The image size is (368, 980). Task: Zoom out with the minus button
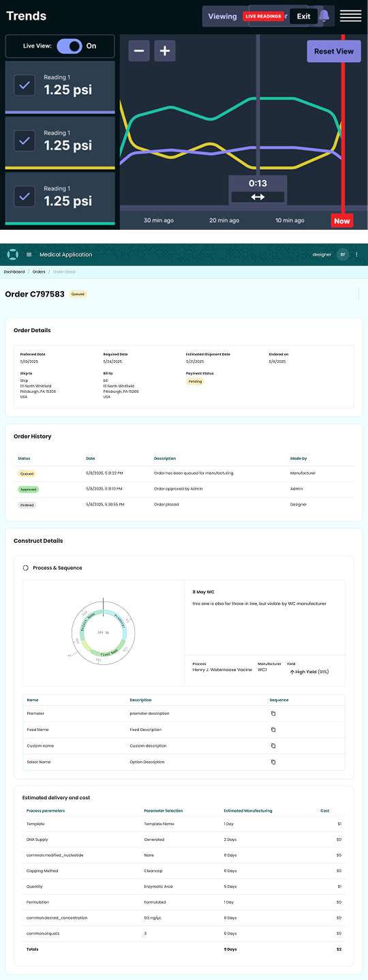click(x=139, y=50)
